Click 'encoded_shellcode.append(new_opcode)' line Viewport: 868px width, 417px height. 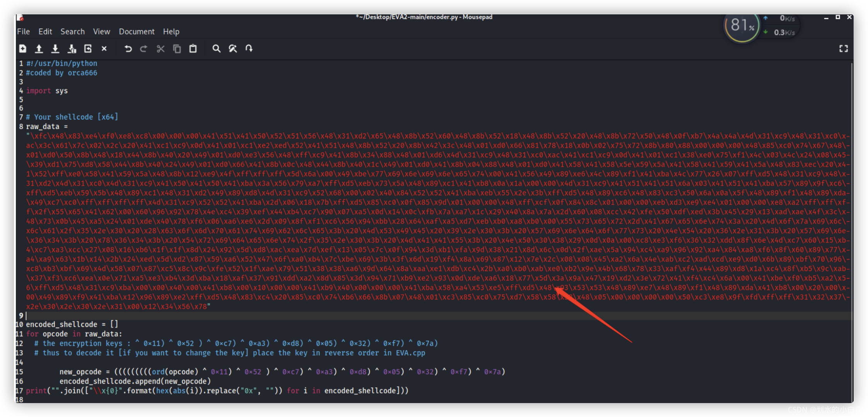pos(135,381)
